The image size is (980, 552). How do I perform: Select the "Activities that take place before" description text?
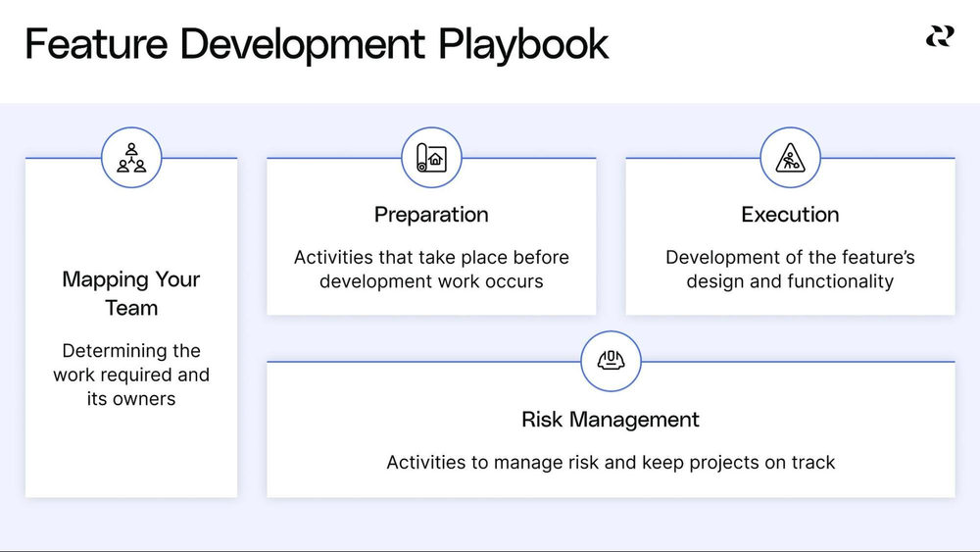click(431, 258)
